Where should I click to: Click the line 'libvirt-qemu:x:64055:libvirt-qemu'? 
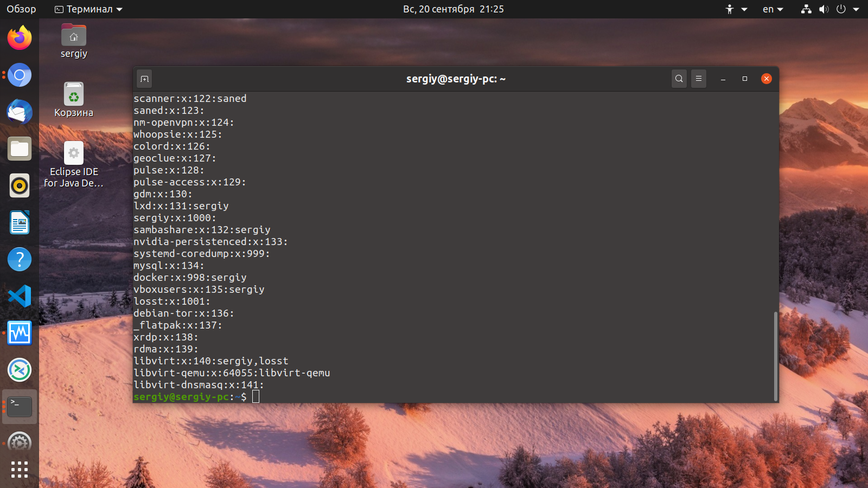pos(232,373)
